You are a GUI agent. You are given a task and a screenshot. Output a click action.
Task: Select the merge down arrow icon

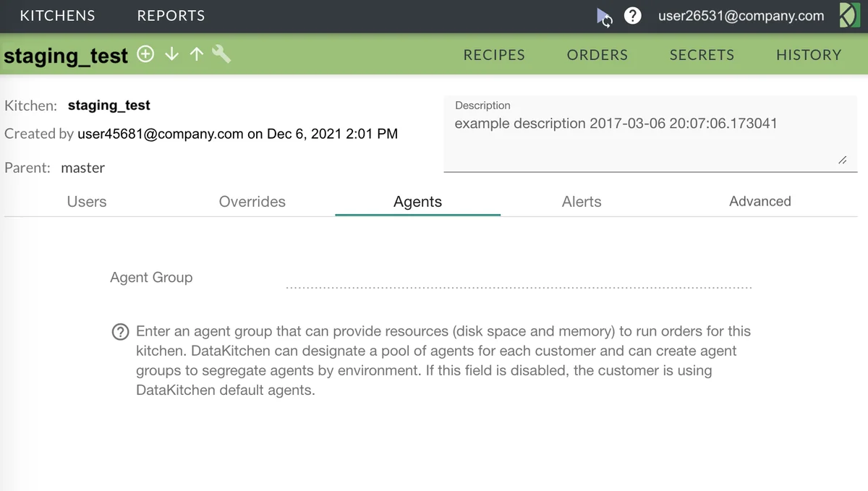point(171,54)
